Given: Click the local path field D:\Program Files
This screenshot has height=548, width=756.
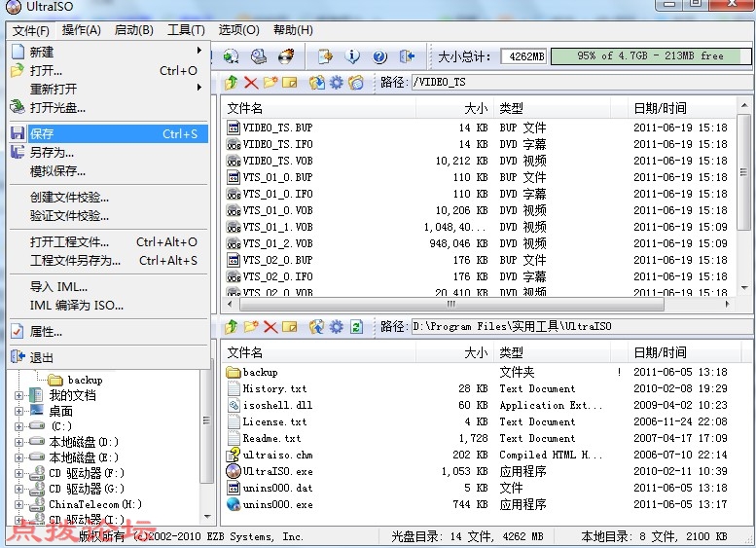Looking at the screenshot, I should pos(581,327).
